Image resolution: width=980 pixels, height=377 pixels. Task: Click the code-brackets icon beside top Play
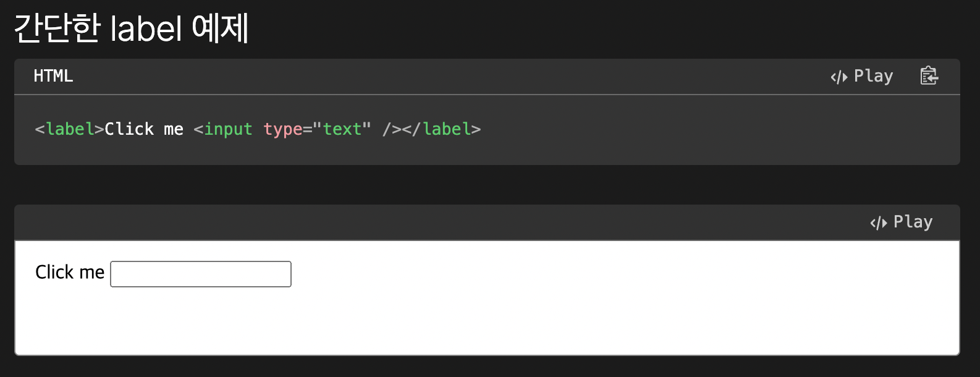pyautogui.click(x=838, y=77)
